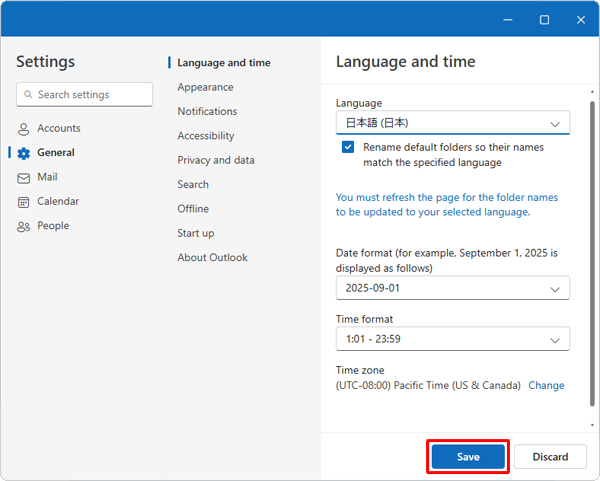Click the Accounts person icon
600x481 pixels.
point(23,129)
